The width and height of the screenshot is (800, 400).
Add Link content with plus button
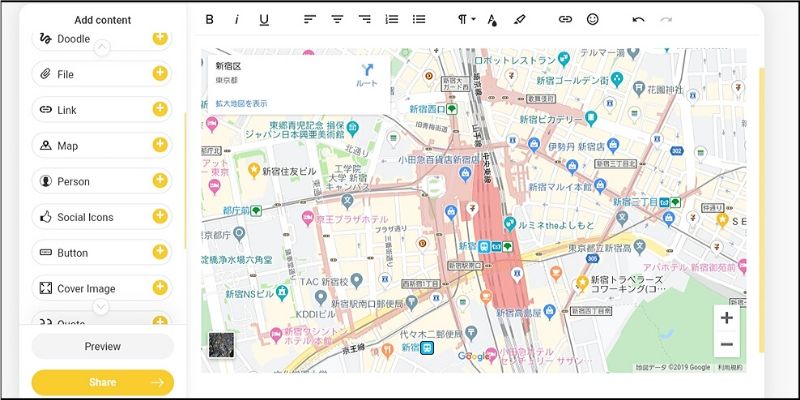(160, 109)
